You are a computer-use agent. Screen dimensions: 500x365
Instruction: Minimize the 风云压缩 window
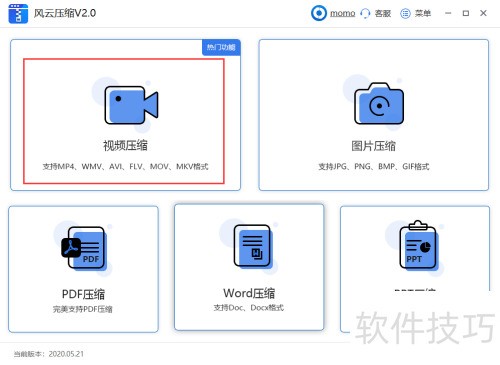click(448, 13)
